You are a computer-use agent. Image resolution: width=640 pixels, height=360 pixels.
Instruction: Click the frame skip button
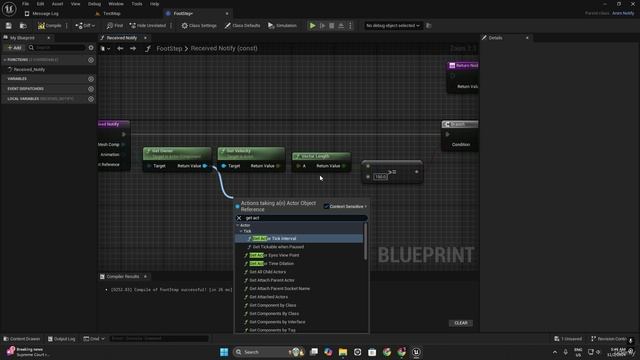(322, 26)
